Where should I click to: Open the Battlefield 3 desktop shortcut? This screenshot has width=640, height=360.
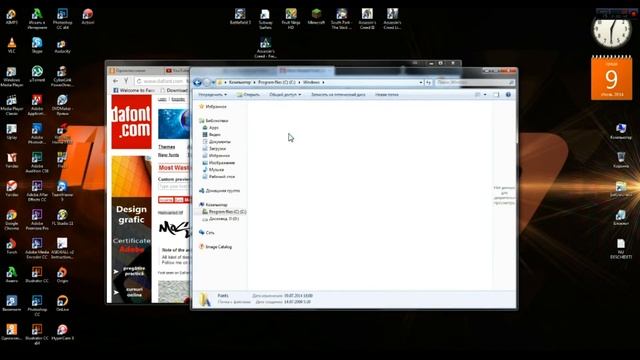click(x=240, y=17)
